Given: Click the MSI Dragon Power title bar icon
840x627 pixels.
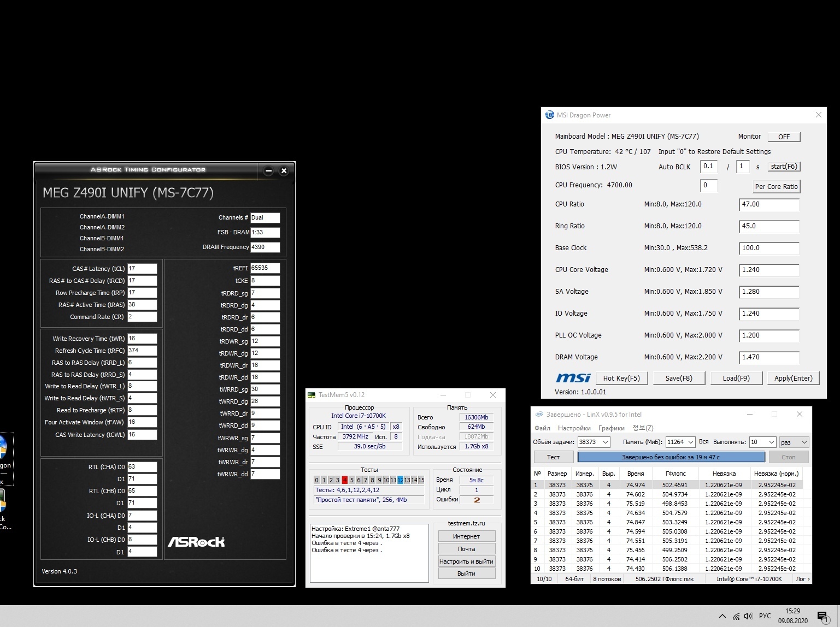Looking at the screenshot, I should 550,115.
